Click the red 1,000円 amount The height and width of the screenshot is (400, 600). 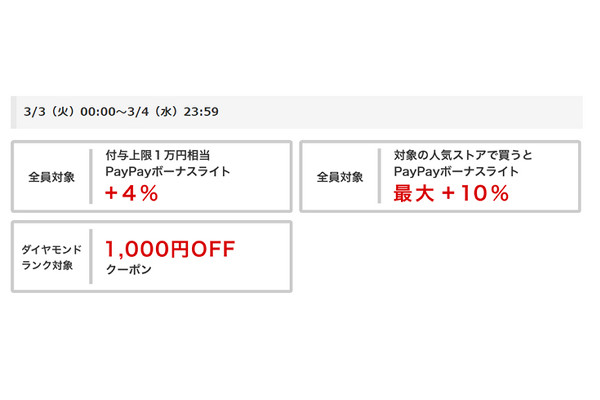141,248
